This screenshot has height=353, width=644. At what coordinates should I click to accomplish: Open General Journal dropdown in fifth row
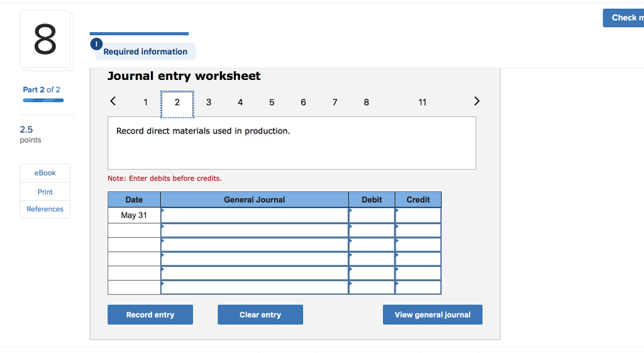pos(255,273)
